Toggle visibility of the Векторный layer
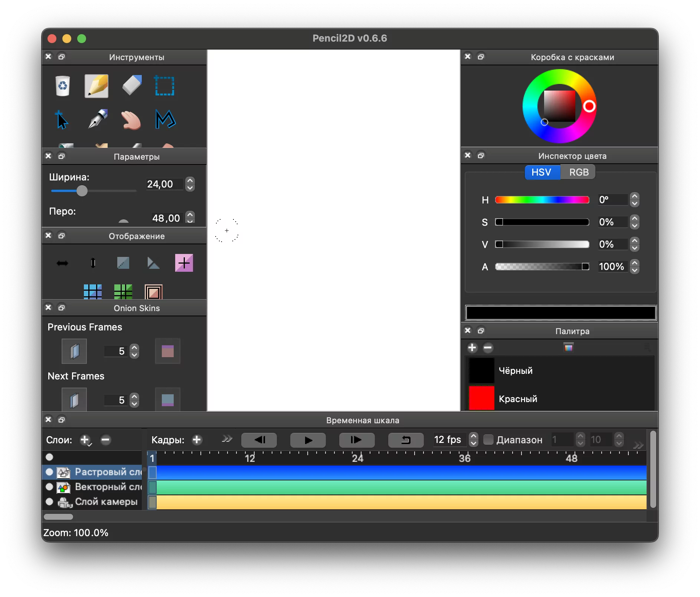 pyautogui.click(x=49, y=487)
